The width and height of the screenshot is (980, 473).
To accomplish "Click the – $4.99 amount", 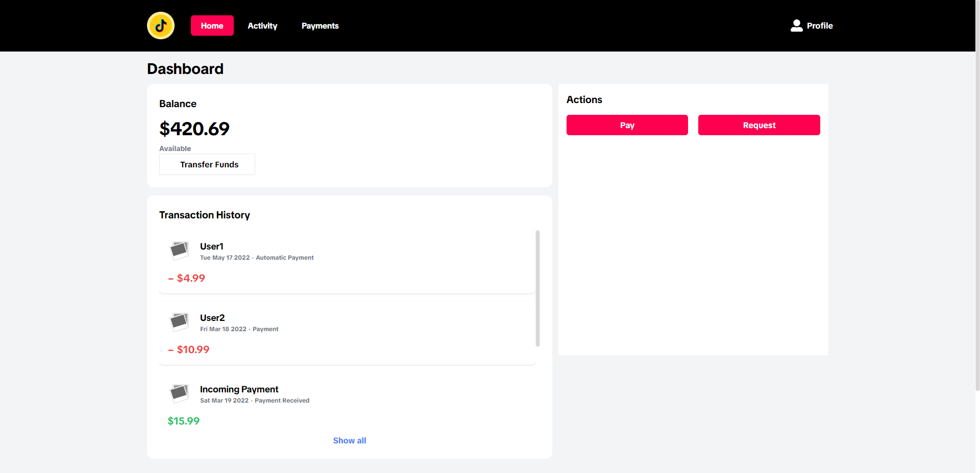I will [x=186, y=278].
